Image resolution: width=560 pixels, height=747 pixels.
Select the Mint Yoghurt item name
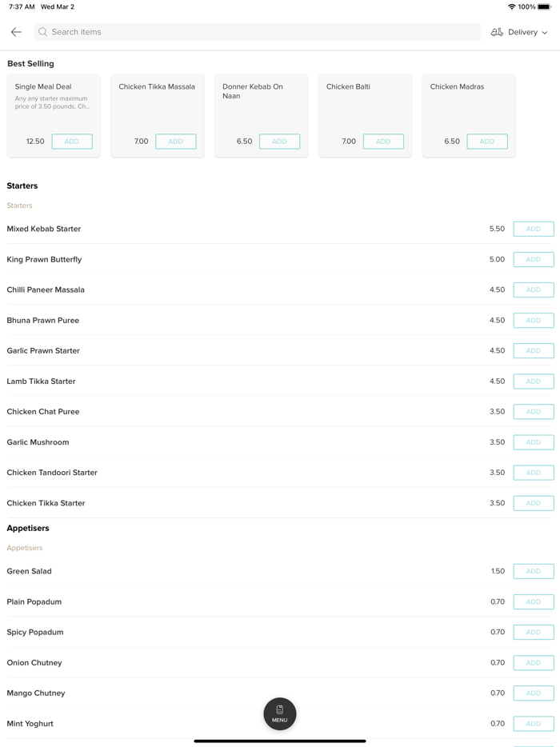pos(30,724)
